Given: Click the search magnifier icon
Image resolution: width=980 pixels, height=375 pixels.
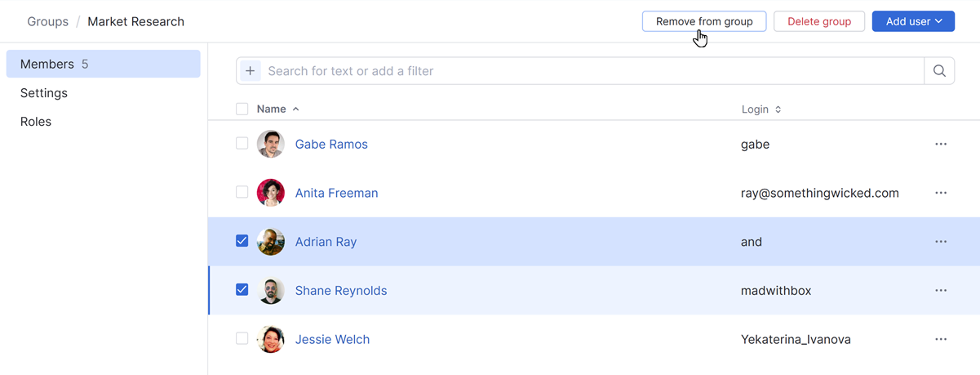Looking at the screenshot, I should coord(939,71).
